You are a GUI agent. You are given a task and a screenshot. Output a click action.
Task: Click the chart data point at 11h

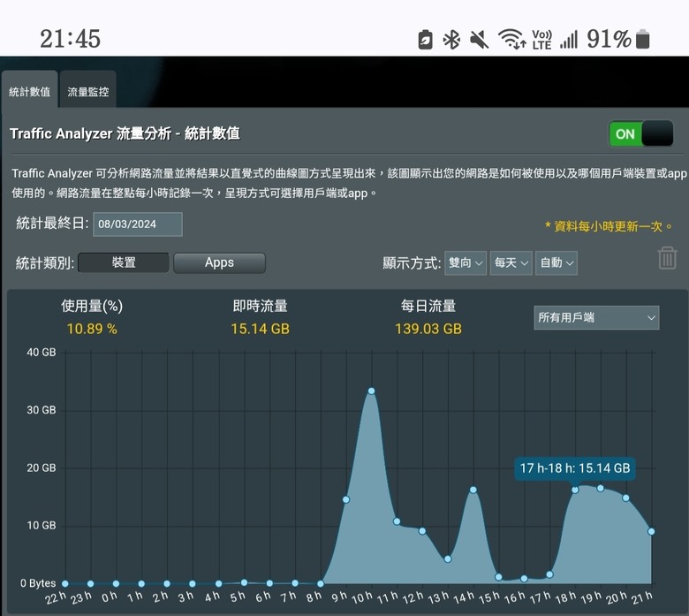397,521
